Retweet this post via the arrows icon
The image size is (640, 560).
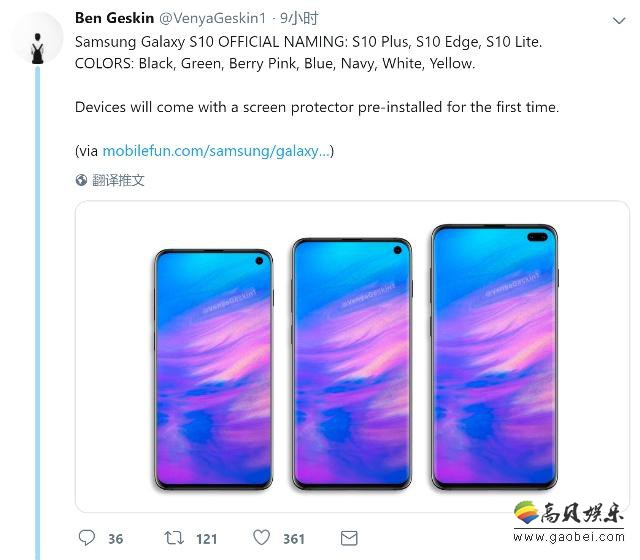(174, 538)
